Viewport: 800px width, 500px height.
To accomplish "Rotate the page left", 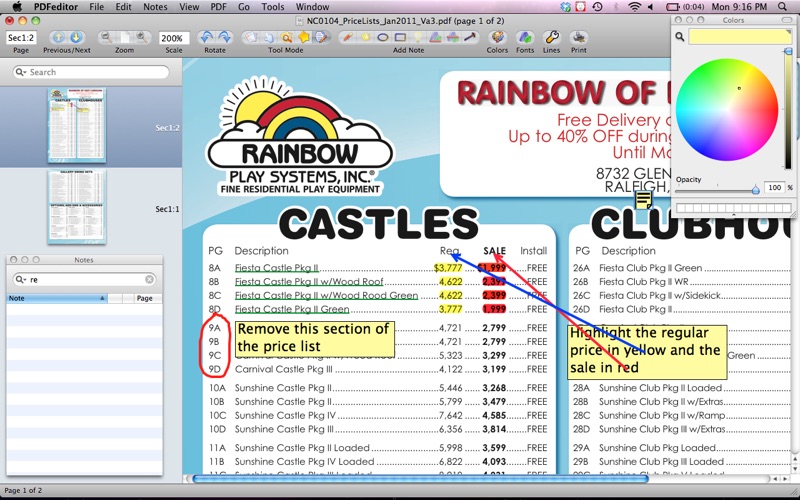I will [x=206, y=37].
